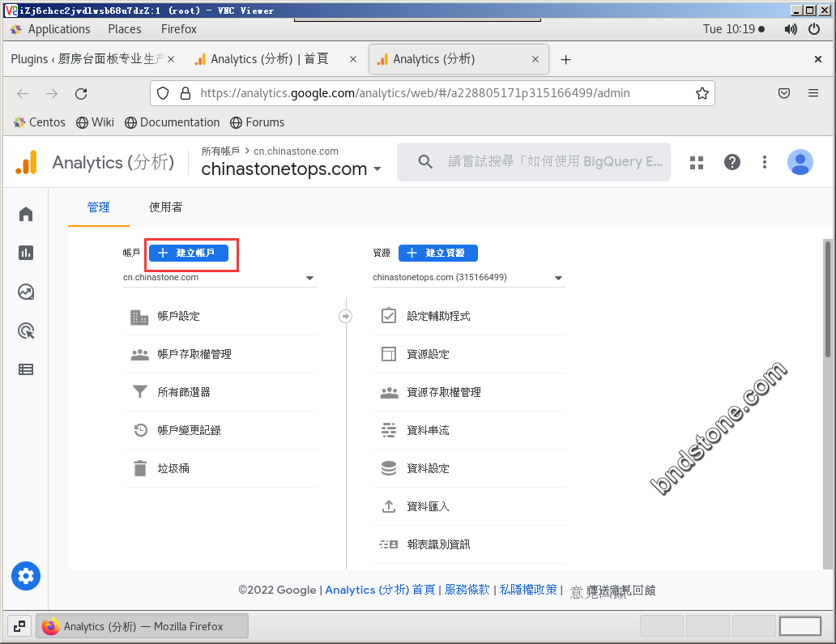This screenshot has height=644, width=836.
Task: Click the cn.chinastone.com breadcrumb text
Action: tap(296, 151)
